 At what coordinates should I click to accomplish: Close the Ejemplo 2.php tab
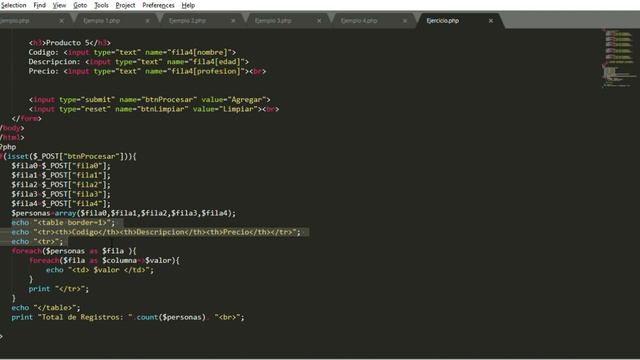point(233,20)
